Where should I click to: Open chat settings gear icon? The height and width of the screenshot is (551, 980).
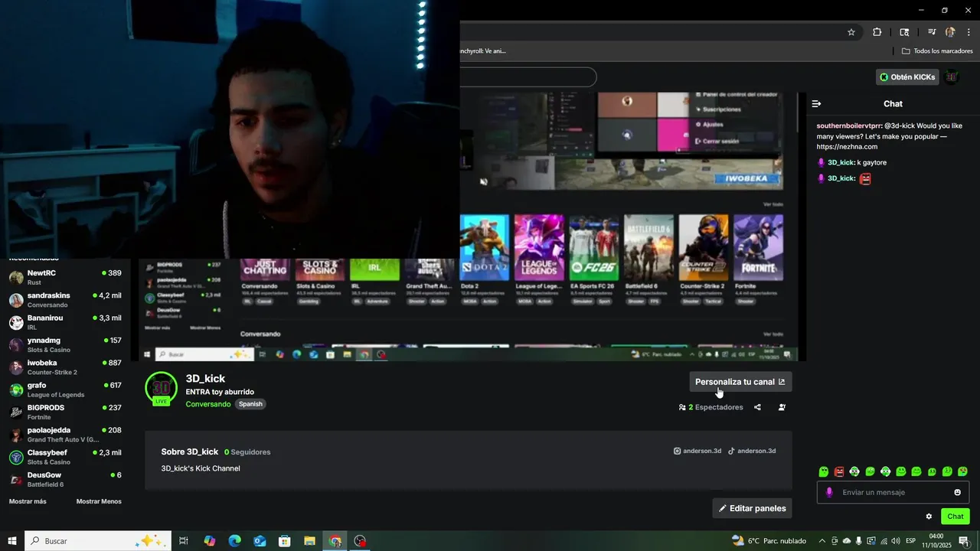(929, 517)
